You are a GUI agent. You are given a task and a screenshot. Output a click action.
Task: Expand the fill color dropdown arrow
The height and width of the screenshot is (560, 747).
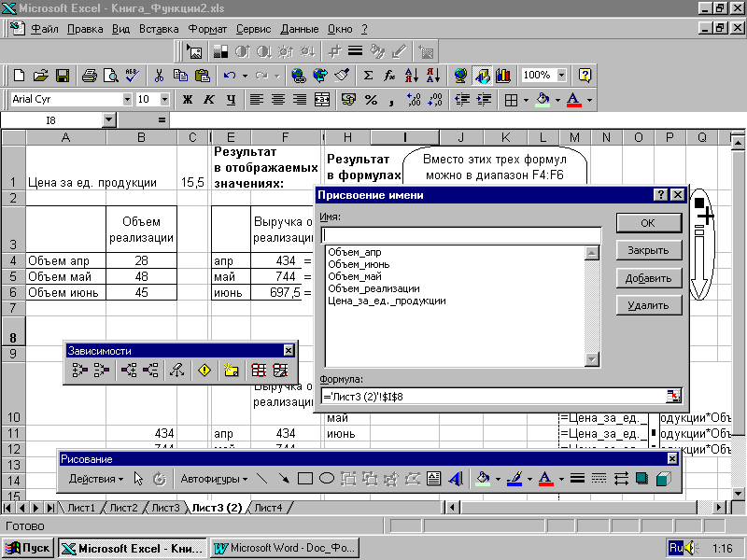pos(557,100)
